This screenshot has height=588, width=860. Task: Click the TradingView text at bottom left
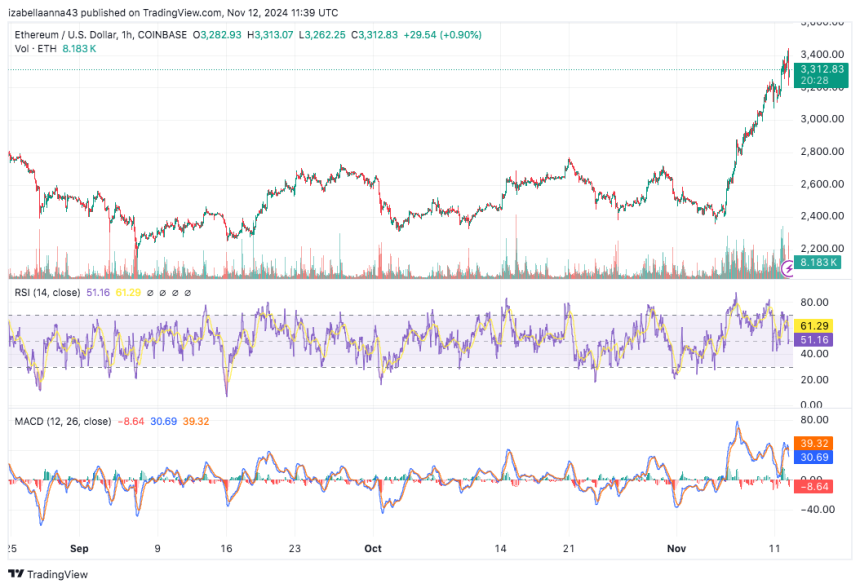pos(57,574)
